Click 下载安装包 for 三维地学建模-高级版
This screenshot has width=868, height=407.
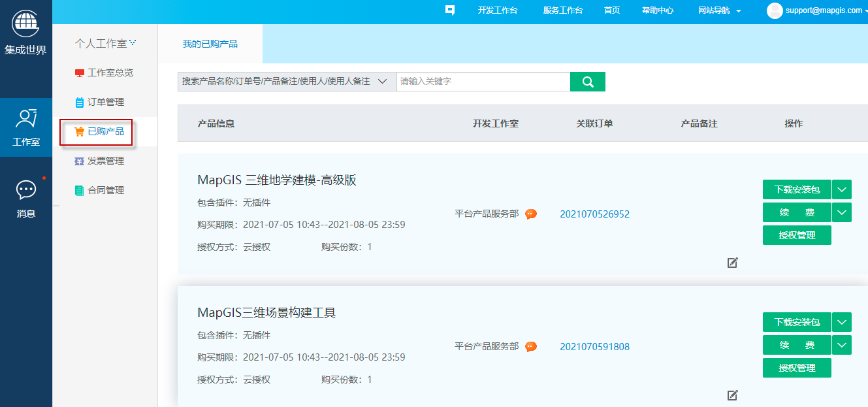coord(797,190)
